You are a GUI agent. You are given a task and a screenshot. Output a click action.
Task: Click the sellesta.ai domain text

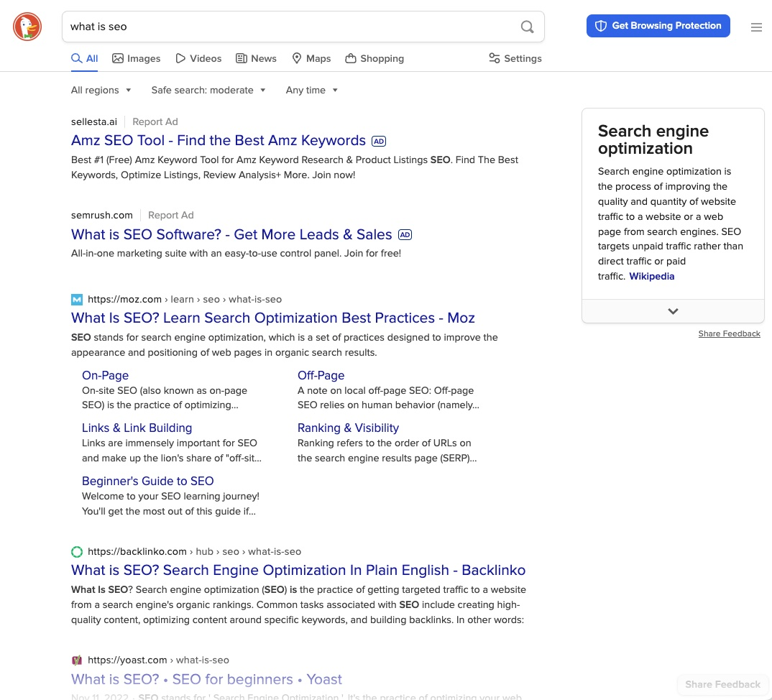94,121
